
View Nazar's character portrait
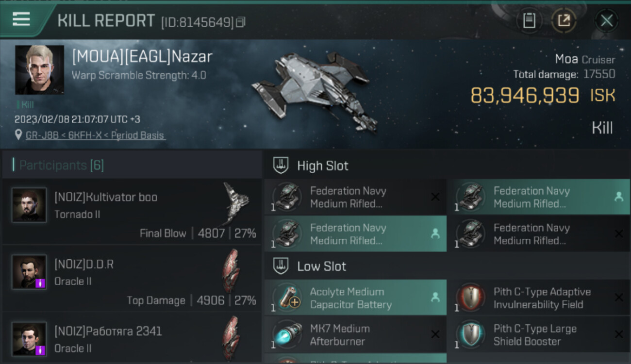(39, 70)
